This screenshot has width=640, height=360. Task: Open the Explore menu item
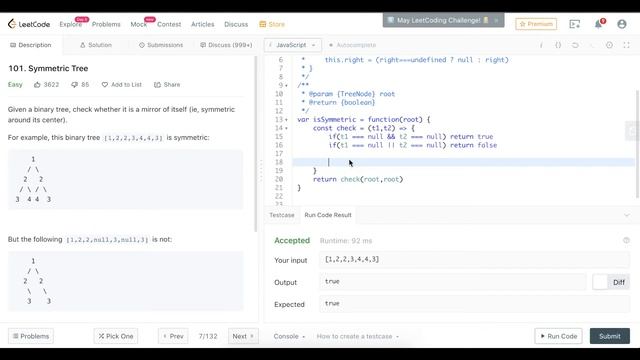pos(71,24)
